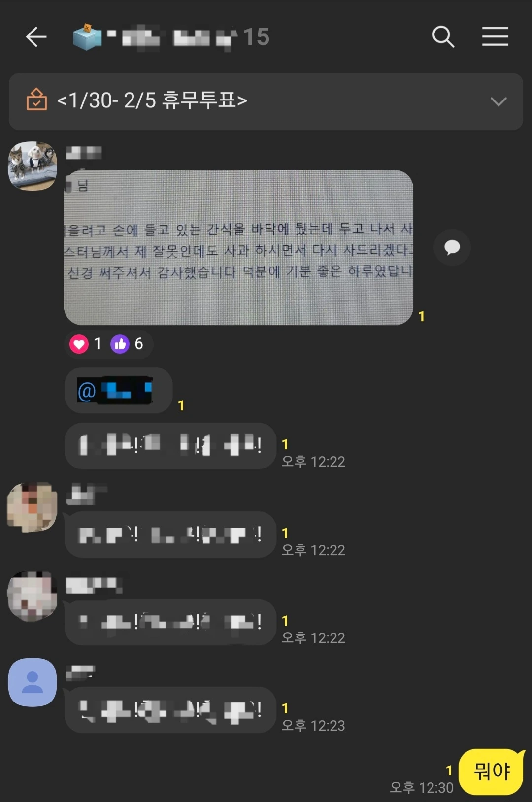Tap the ballot box emoji in chat title
The height and width of the screenshot is (802, 532).
point(87,36)
